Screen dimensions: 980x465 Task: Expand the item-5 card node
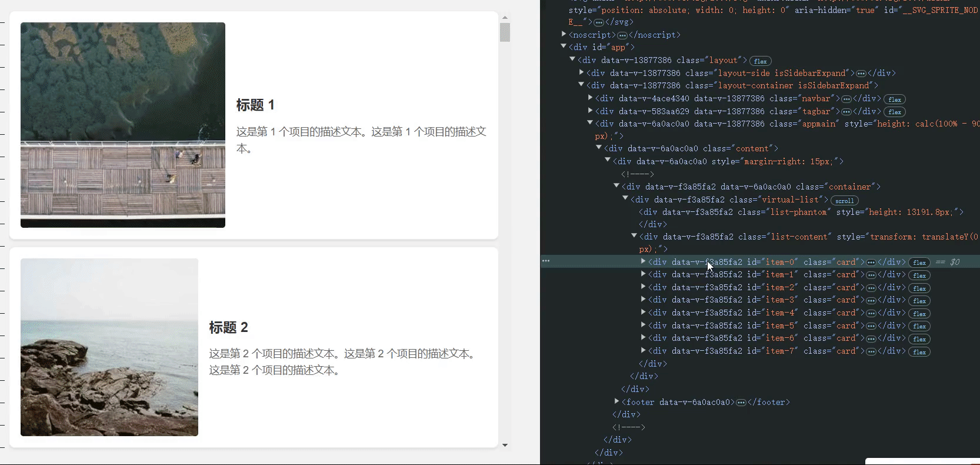pyautogui.click(x=643, y=325)
